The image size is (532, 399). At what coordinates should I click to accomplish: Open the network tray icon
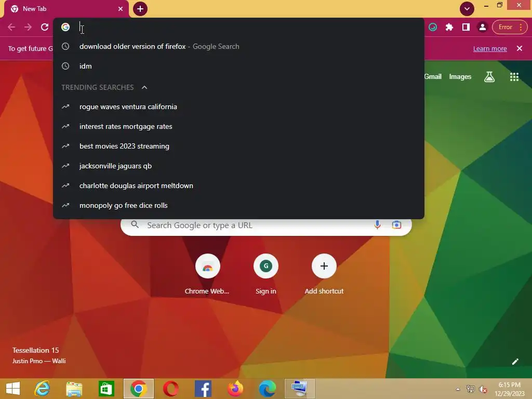tap(470, 389)
